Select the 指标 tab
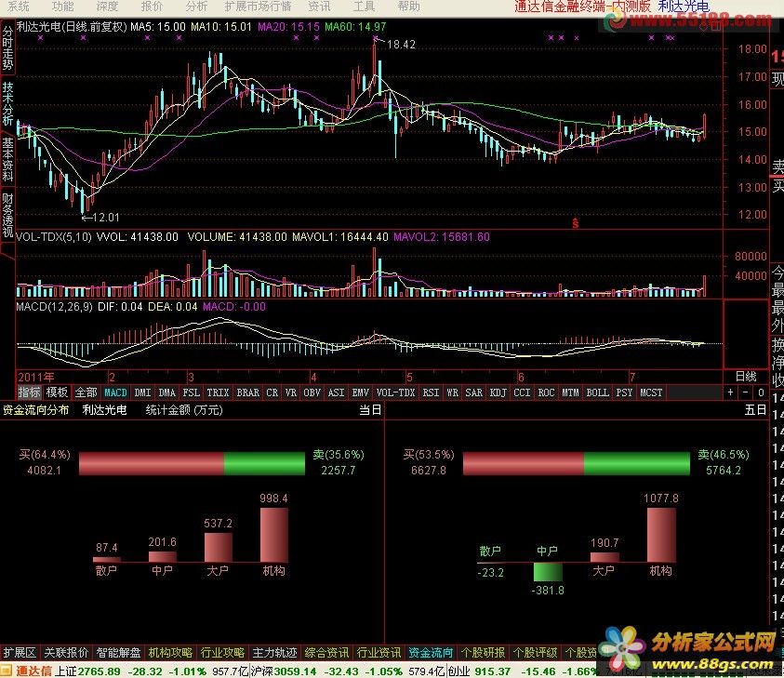Image resolution: width=784 pixels, height=678 pixels. pos(29,392)
